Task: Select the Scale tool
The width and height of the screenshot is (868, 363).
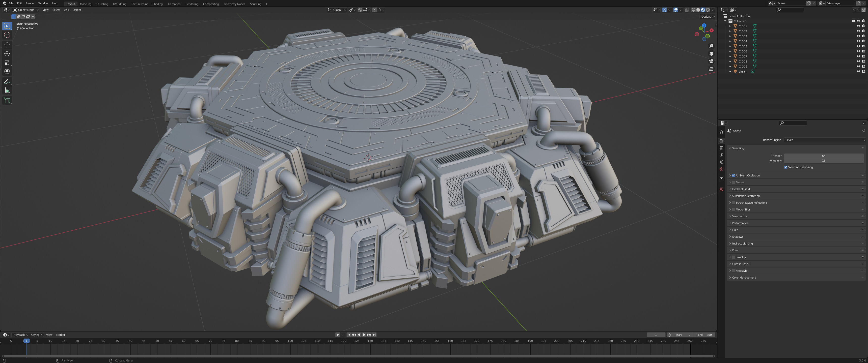Action: tap(7, 63)
